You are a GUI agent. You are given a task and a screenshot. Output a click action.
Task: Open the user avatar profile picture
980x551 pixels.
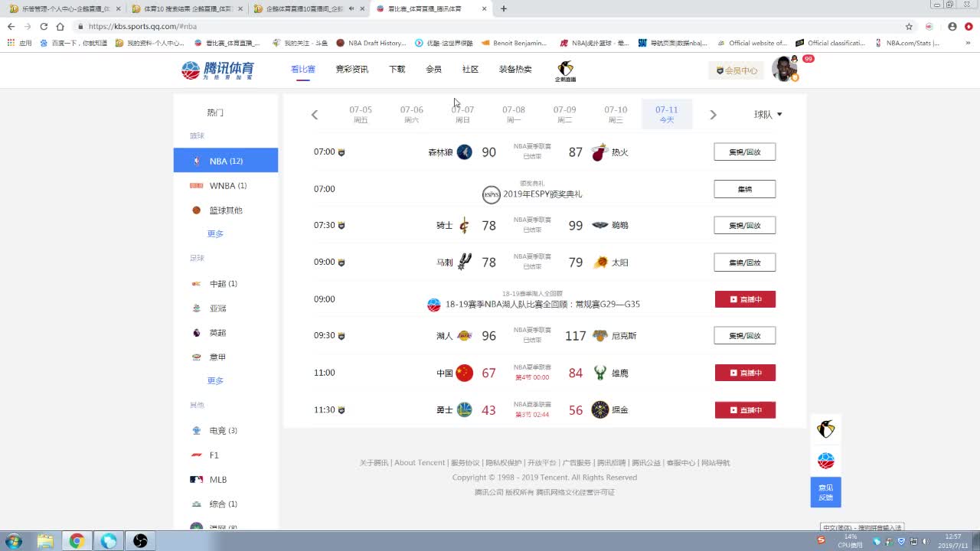coord(784,69)
